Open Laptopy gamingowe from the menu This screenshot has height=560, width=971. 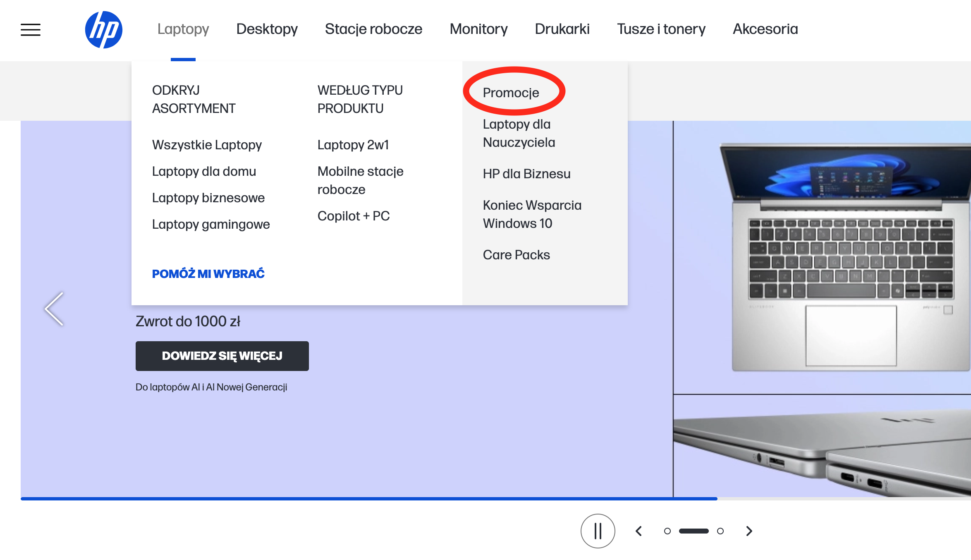pyautogui.click(x=210, y=224)
